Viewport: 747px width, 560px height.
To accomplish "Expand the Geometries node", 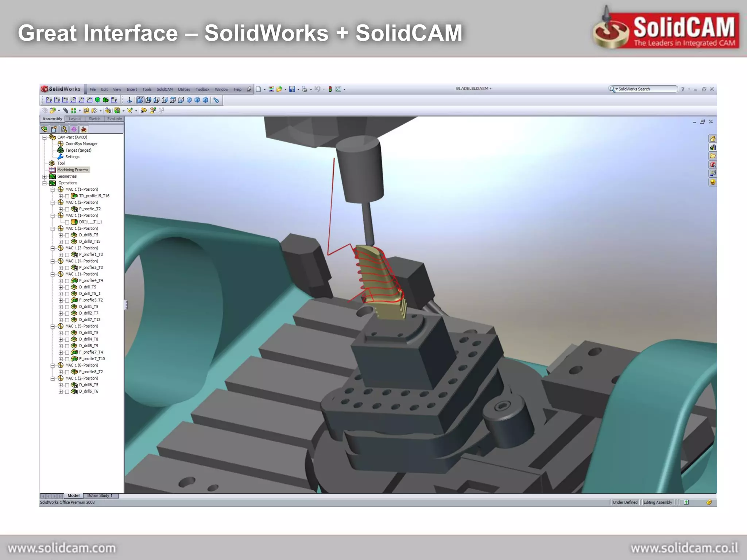I will click(x=44, y=176).
